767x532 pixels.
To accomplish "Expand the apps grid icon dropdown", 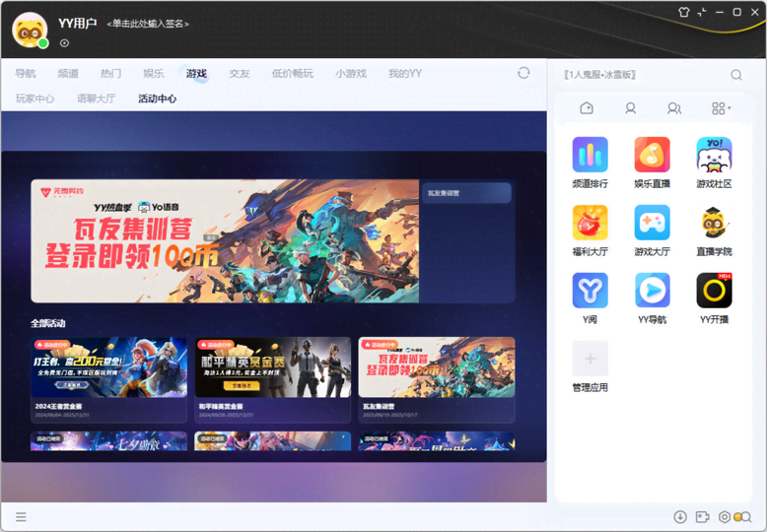I will point(721,108).
